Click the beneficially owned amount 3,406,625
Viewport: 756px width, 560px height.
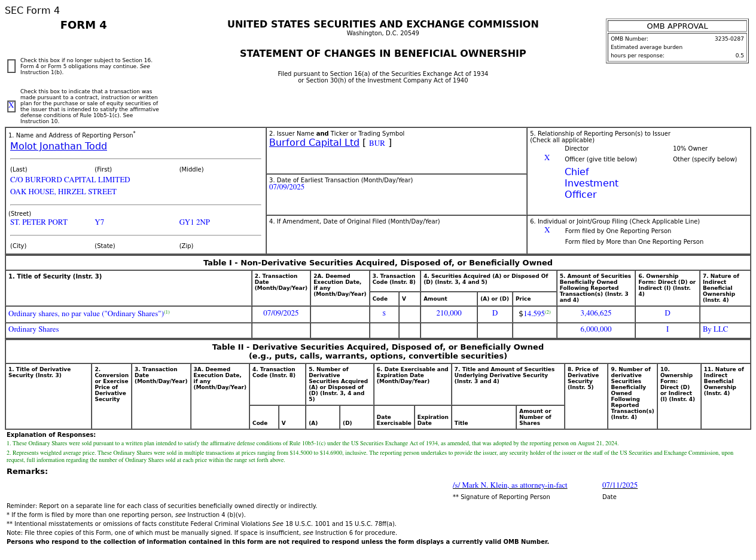tap(596, 314)
